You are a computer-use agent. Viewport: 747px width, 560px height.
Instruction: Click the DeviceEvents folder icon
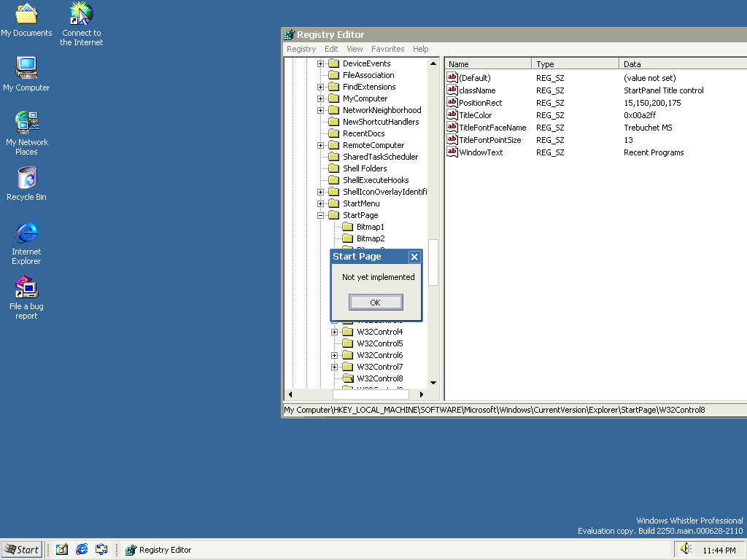tap(334, 63)
